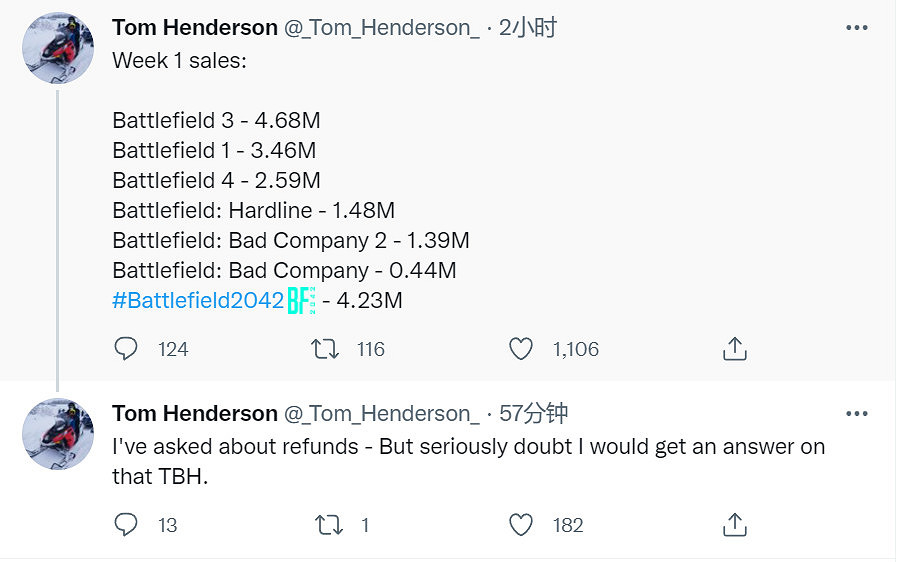Open Tom Henderson's profile from first tweet name
The width and height of the screenshot is (908, 562).
195,27
